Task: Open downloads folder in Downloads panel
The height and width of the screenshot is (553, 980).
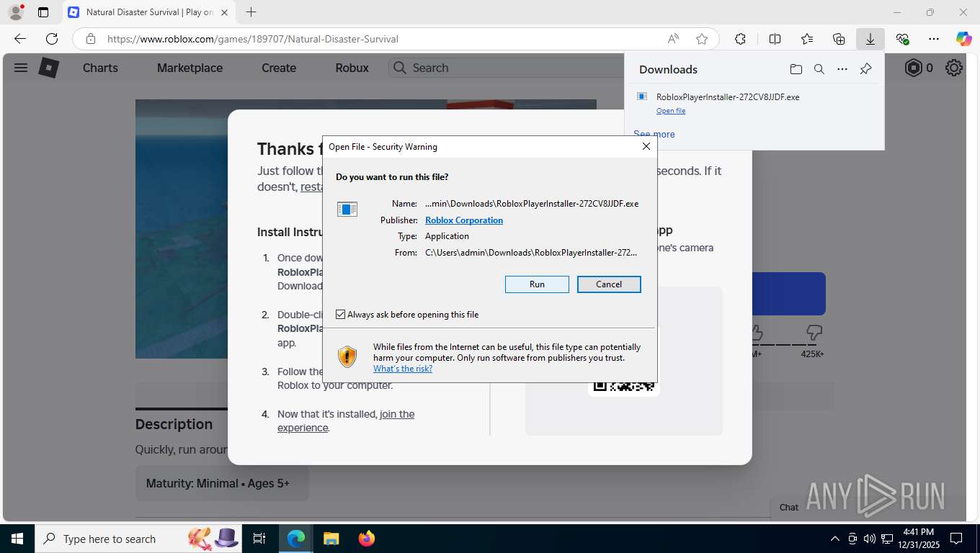Action: pyautogui.click(x=796, y=69)
